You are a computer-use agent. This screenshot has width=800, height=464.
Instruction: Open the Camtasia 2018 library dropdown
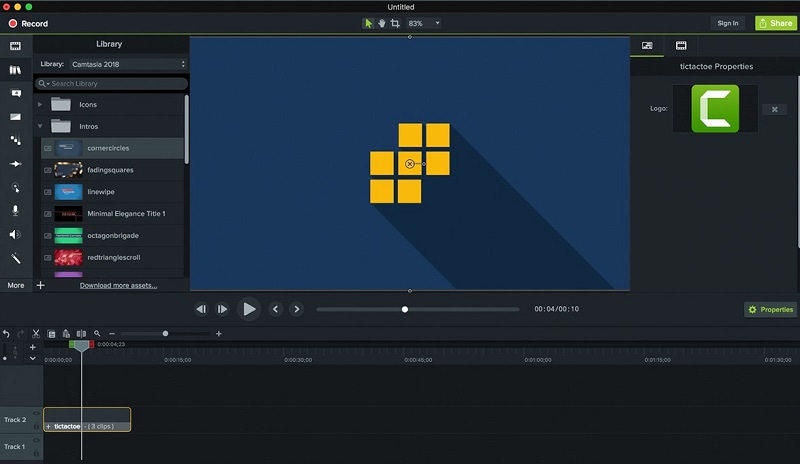pos(129,64)
